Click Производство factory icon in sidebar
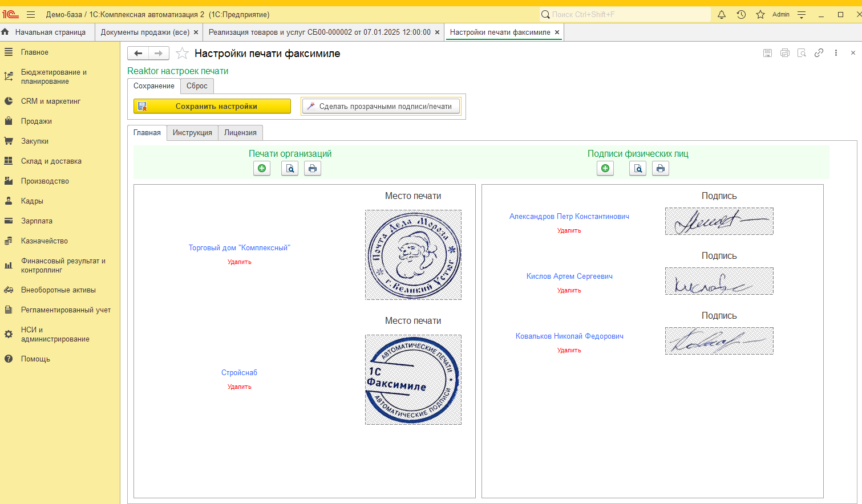This screenshot has height=504, width=862. click(9, 181)
